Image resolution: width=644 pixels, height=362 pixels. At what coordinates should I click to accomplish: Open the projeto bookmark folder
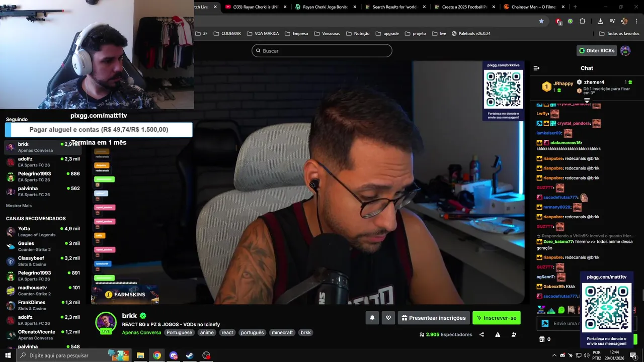pyautogui.click(x=415, y=33)
